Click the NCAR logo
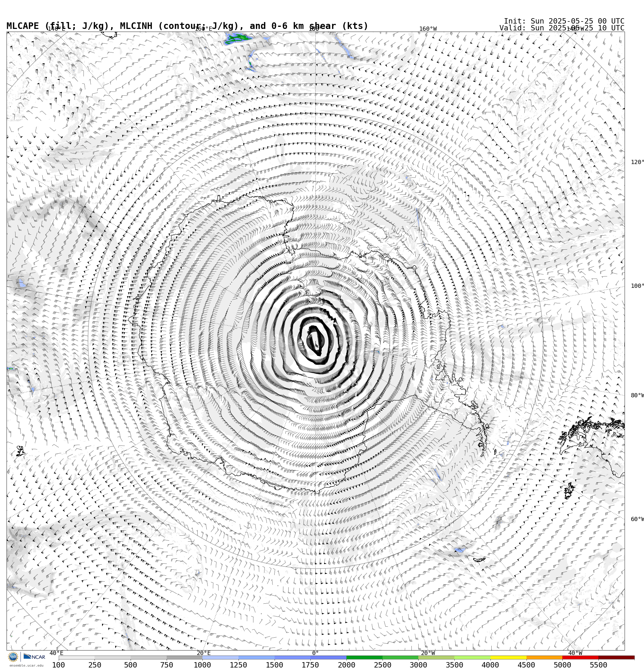This screenshot has width=644, height=669. 34,657
